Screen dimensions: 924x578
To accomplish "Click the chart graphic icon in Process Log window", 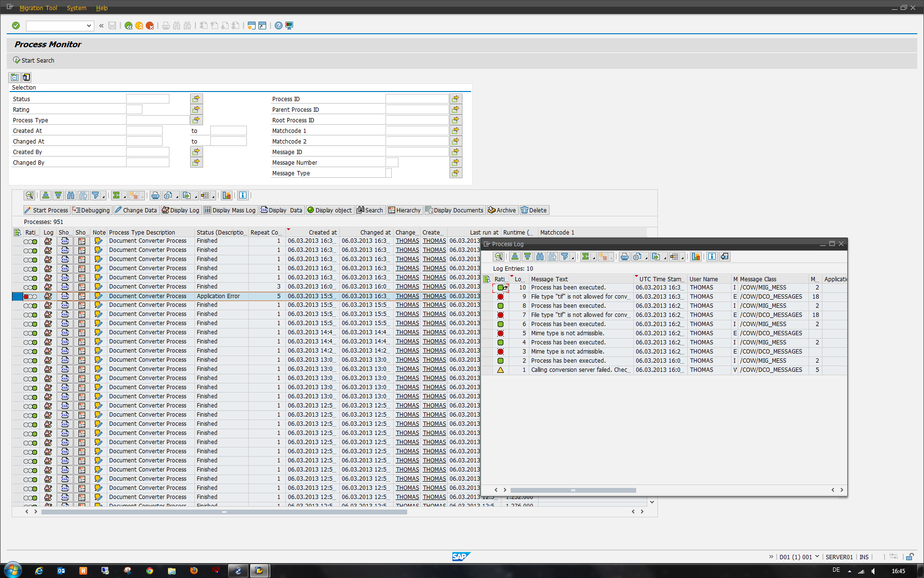I will click(696, 257).
